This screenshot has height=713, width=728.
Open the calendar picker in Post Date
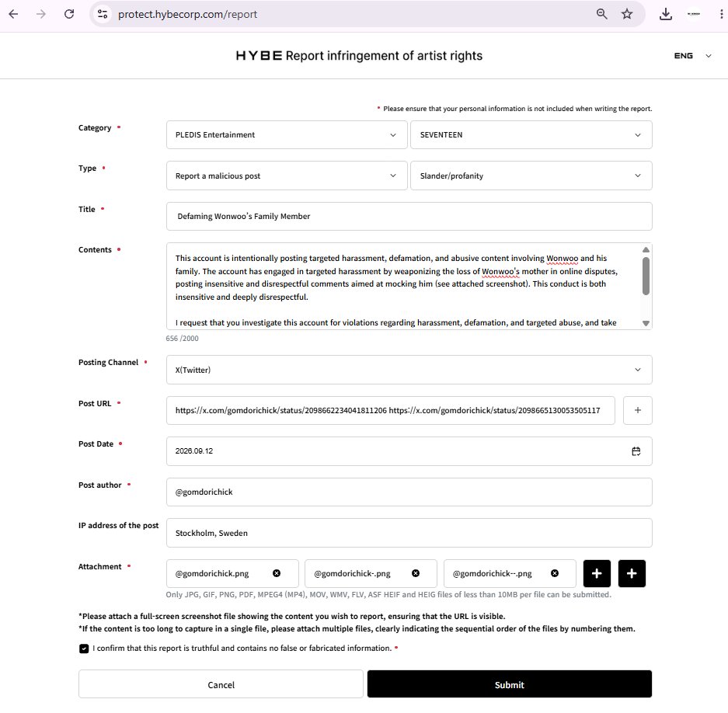636,451
